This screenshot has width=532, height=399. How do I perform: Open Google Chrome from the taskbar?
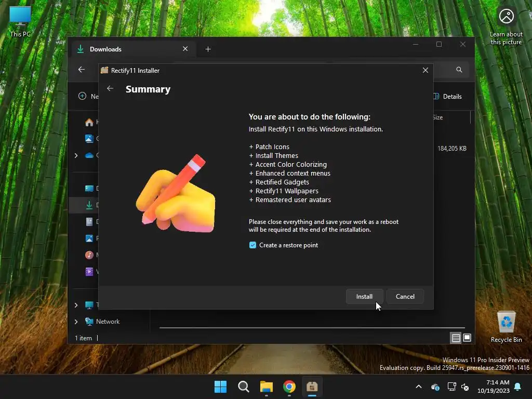coord(289,387)
